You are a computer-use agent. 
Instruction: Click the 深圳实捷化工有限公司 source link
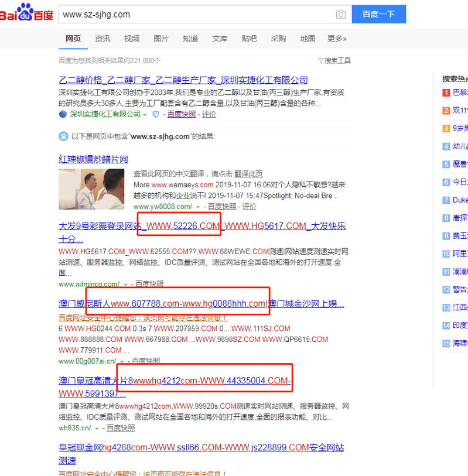105,114
